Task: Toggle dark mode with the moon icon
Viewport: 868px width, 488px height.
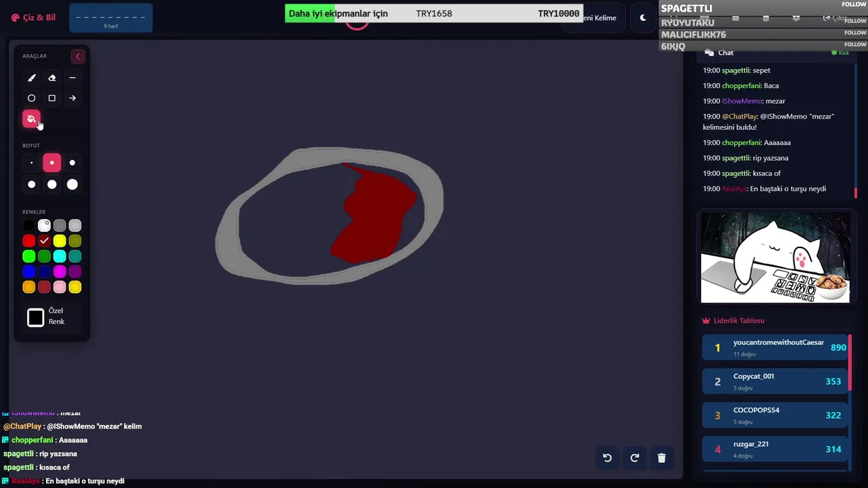Action: pos(643,18)
